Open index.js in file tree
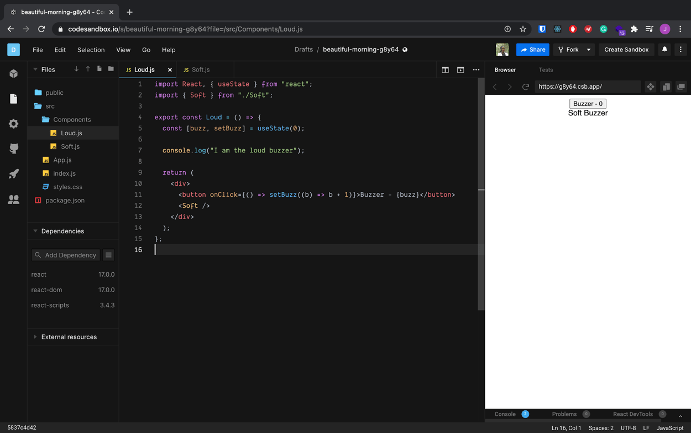Screen dimensions: 692x434 (64, 174)
